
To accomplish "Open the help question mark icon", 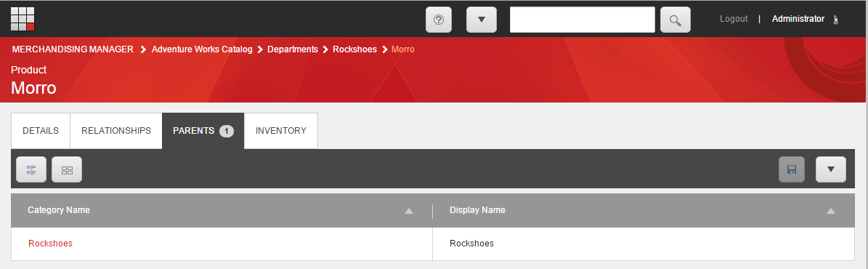I will point(439,20).
